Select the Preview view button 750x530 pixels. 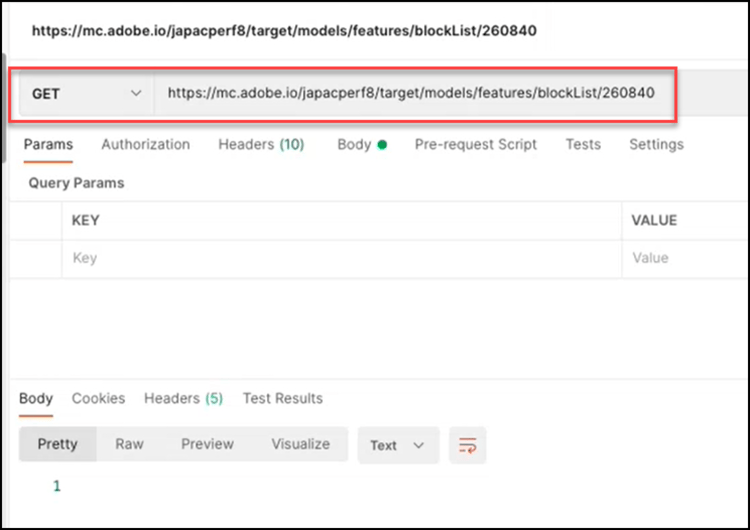207,444
